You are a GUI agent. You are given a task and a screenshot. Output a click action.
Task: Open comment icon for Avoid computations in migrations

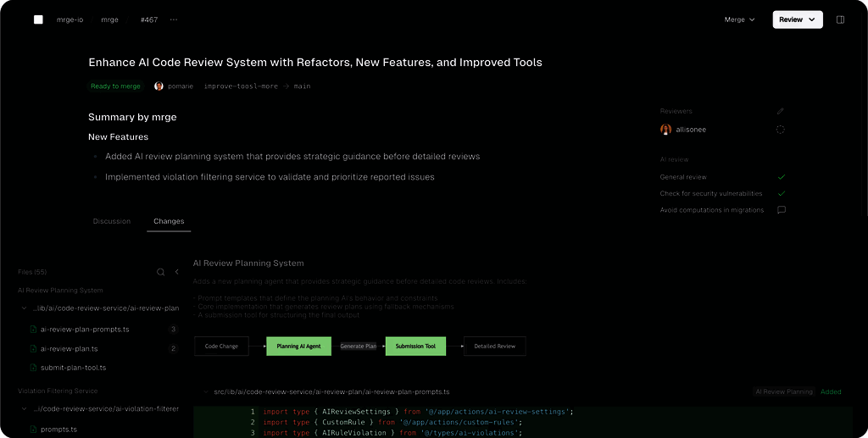coord(782,210)
